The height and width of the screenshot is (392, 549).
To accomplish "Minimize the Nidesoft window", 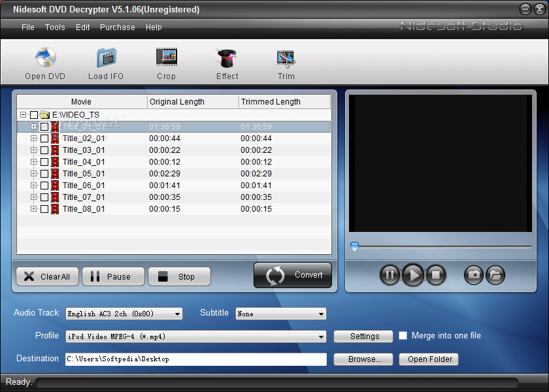I will (525, 9).
